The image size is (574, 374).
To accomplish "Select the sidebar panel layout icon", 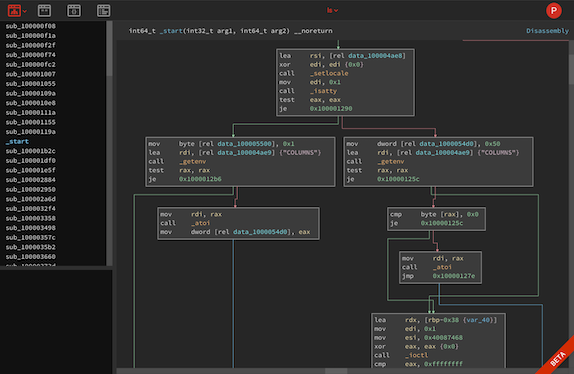I will tap(104, 11).
